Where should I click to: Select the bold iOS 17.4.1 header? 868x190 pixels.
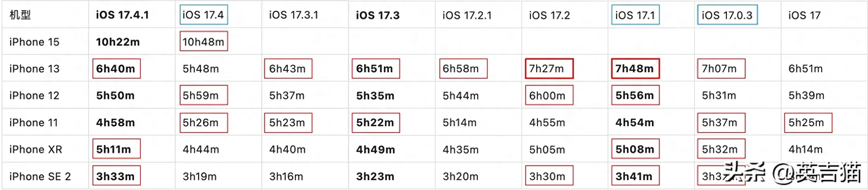[x=122, y=15]
